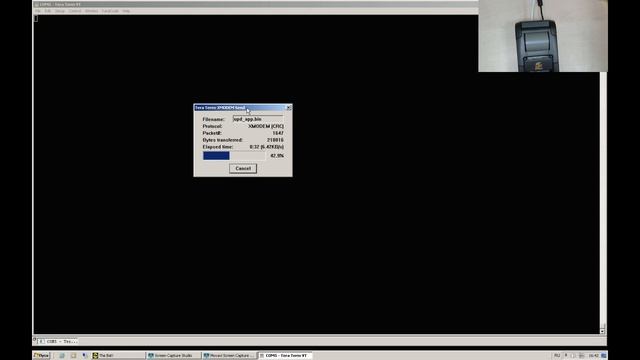Cancel the XMODEM file transfer
The image size is (640, 360).
point(243,169)
